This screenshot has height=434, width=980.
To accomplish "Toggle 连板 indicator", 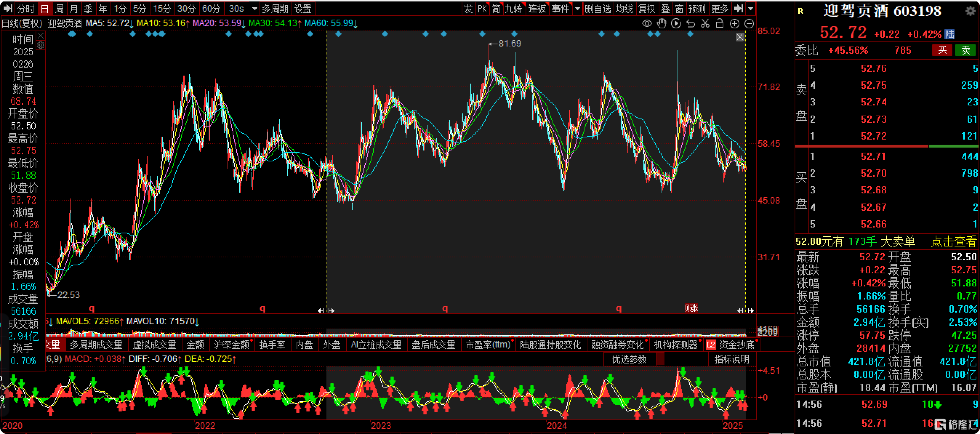I will tap(537, 8).
